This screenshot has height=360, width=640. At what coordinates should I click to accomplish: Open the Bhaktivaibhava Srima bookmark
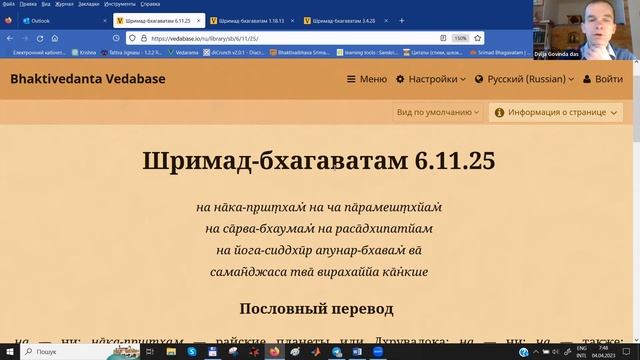(x=300, y=52)
